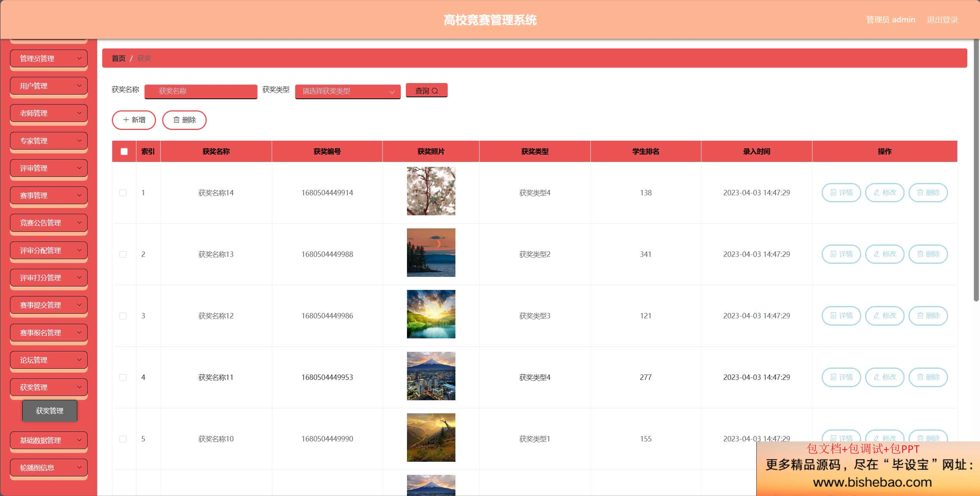Open the 请选择获奖类型 dropdown
The width and height of the screenshot is (980, 496).
tap(347, 92)
